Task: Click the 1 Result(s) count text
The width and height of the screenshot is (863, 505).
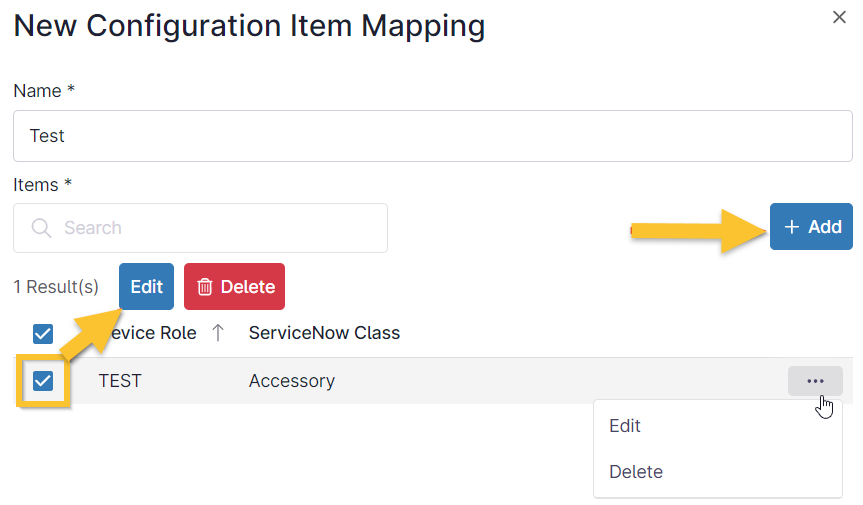Action: (56, 287)
